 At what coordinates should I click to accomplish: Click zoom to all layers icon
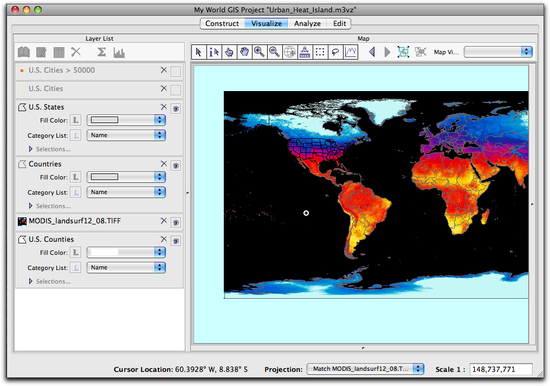[x=403, y=52]
